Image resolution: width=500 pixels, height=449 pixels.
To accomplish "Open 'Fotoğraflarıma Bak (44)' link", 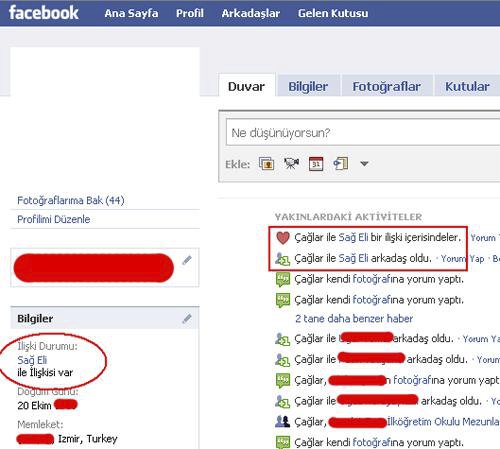I will [71, 200].
